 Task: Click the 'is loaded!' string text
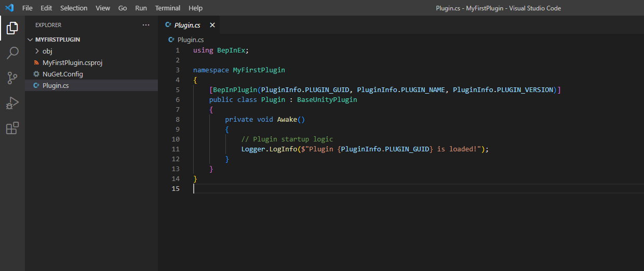pyautogui.click(x=457, y=149)
